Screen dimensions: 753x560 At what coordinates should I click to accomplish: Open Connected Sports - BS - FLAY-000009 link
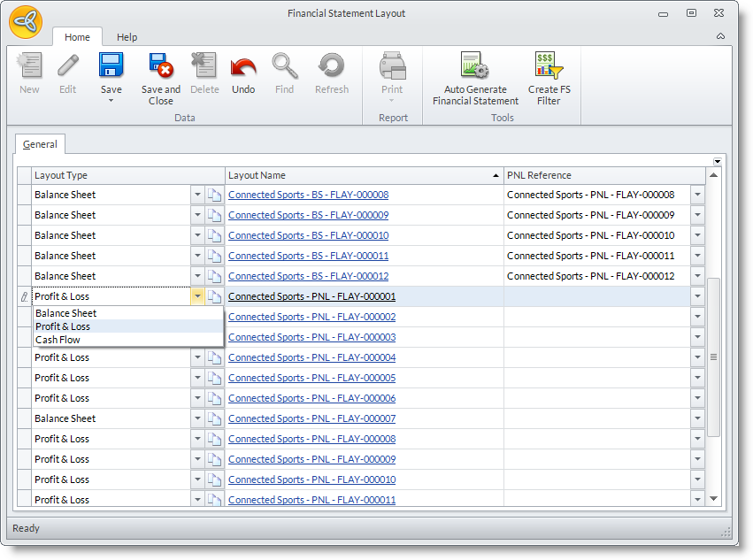pos(308,215)
